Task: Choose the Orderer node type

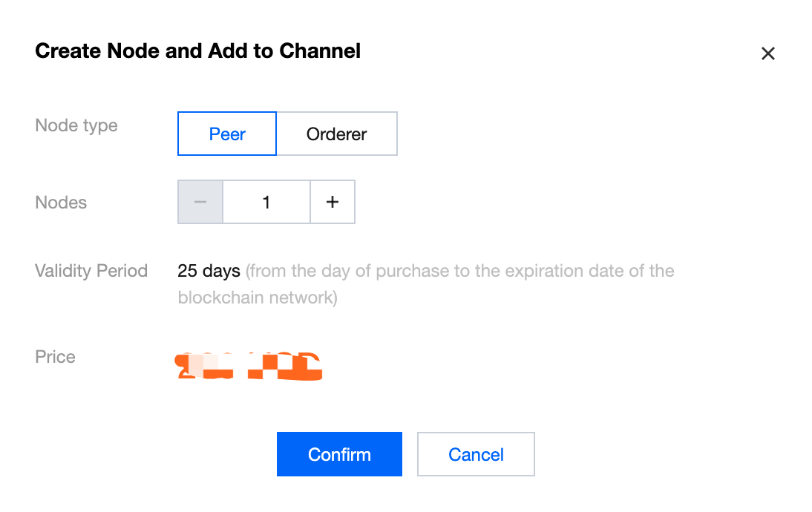Action: coord(337,134)
